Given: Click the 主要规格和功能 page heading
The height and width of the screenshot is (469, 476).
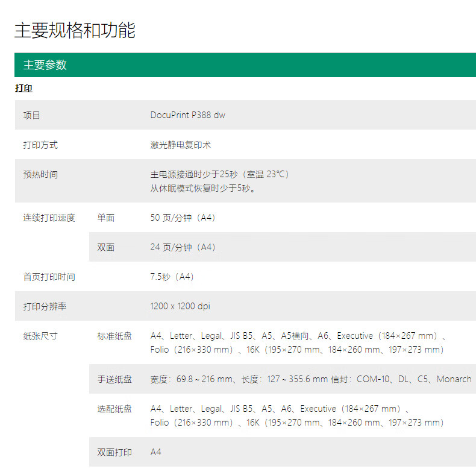Looking at the screenshot, I should pos(75,30).
